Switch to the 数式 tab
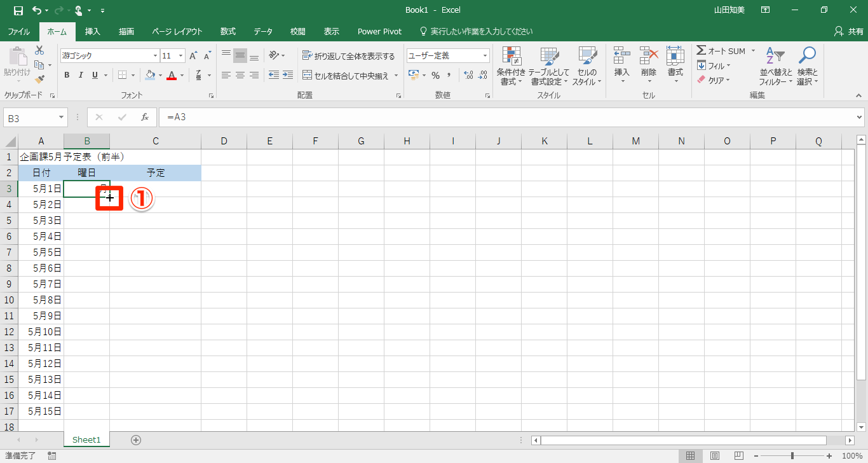The height and width of the screenshot is (463, 868). point(228,31)
